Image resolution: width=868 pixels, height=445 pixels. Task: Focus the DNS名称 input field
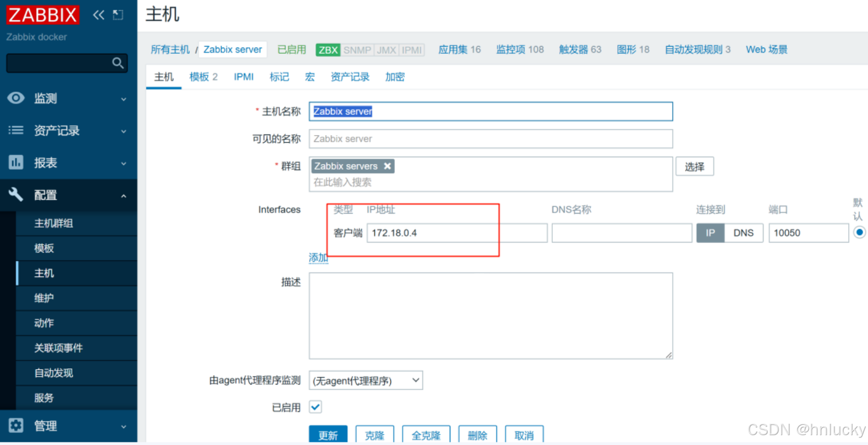tap(622, 233)
